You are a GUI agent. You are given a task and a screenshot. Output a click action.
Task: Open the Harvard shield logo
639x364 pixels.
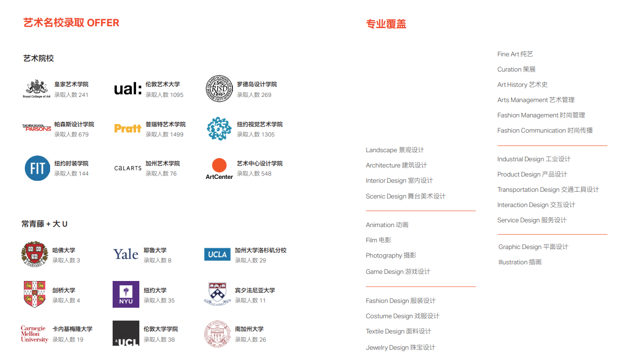tap(35, 254)
